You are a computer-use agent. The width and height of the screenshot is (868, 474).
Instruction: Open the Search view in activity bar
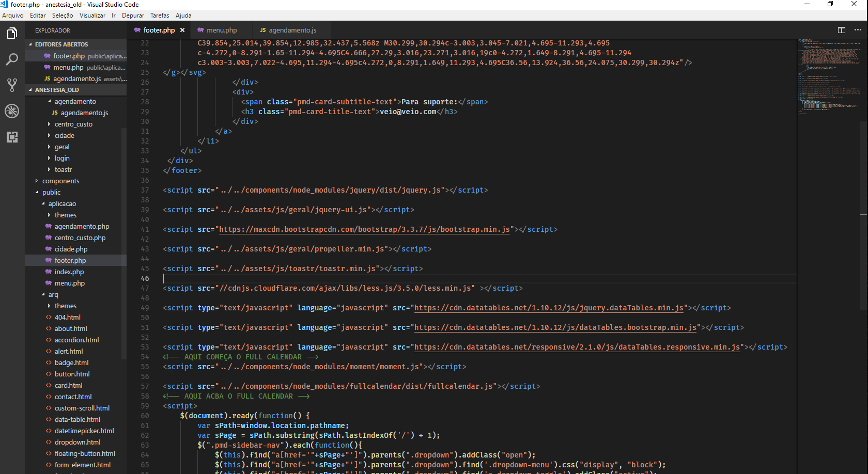(x=12, y=59)
